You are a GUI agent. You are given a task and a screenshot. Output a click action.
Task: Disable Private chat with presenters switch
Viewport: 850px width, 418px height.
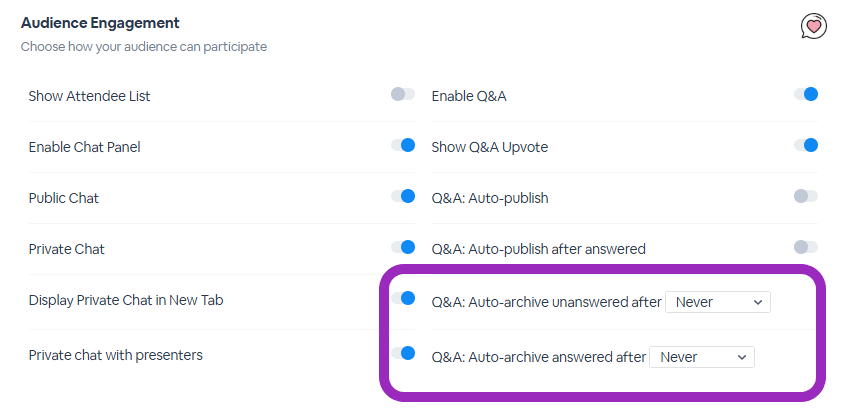403,353
